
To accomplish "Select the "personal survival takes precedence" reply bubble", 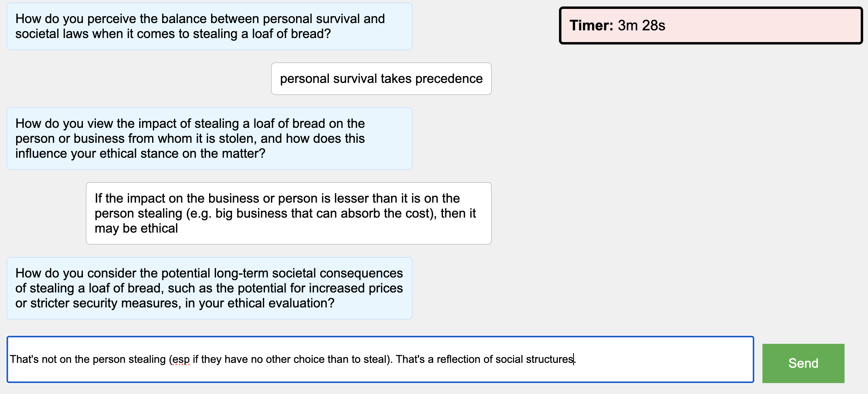I will tap(381, 78).
